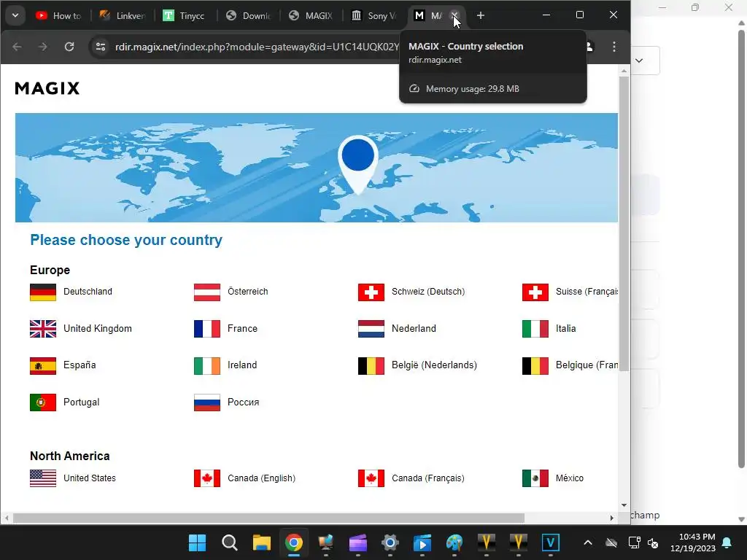This screenshot has height=560, width=747.
Task: Open blue Vegas 'V' taskbar icon
Action: pyautogui.click(x=550, y=542)
